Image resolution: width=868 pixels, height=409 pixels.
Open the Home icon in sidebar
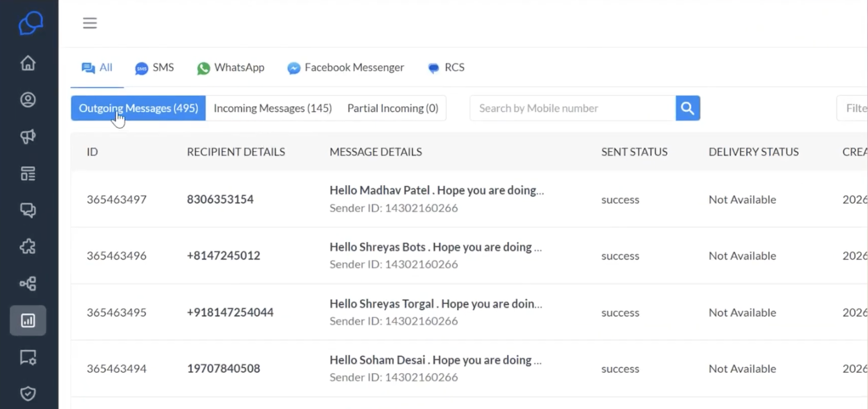point(28,63)
